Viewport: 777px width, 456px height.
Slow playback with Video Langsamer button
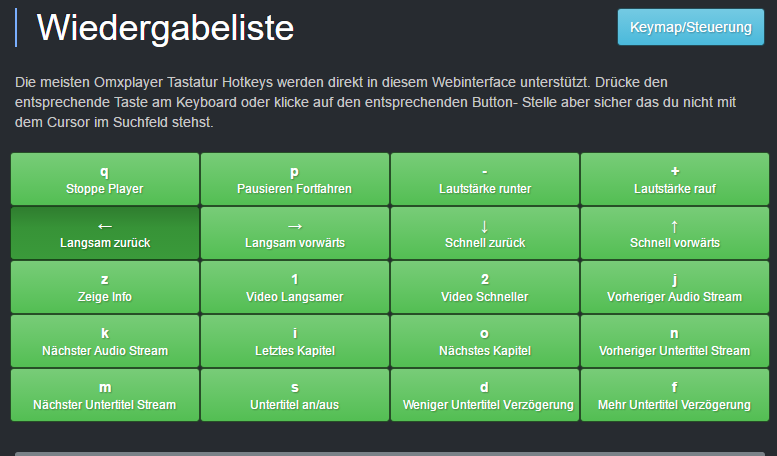295,287
